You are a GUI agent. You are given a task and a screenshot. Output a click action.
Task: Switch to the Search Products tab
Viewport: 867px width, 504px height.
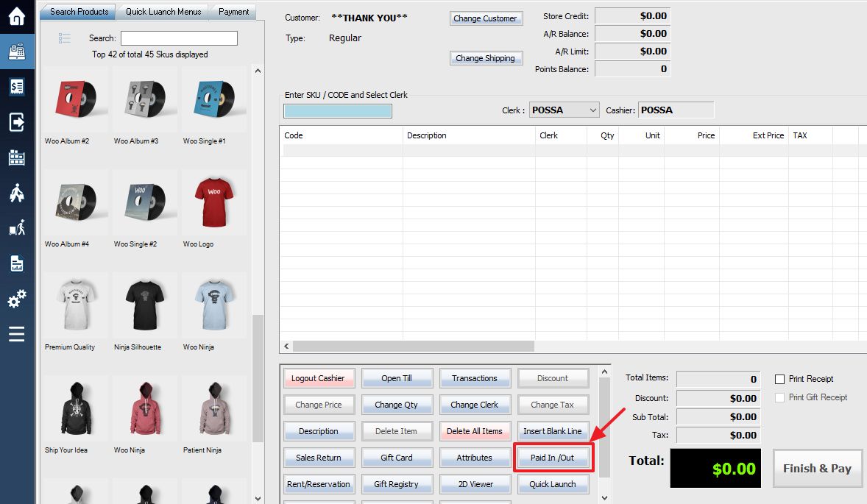79,12
